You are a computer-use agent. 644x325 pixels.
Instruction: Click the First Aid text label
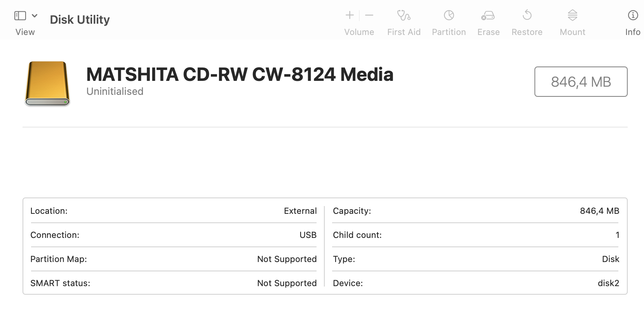pos(404,32)
